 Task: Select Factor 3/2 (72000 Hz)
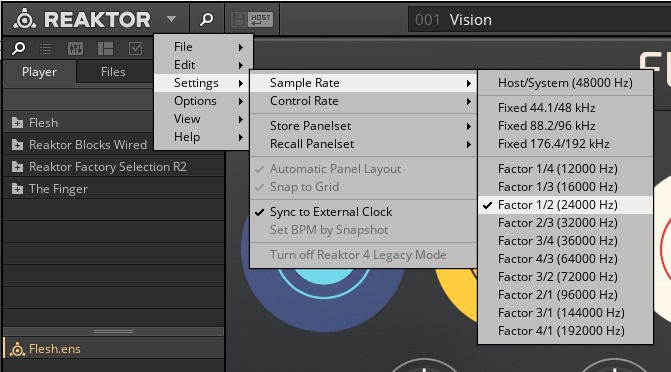click(x=565, y=277)
